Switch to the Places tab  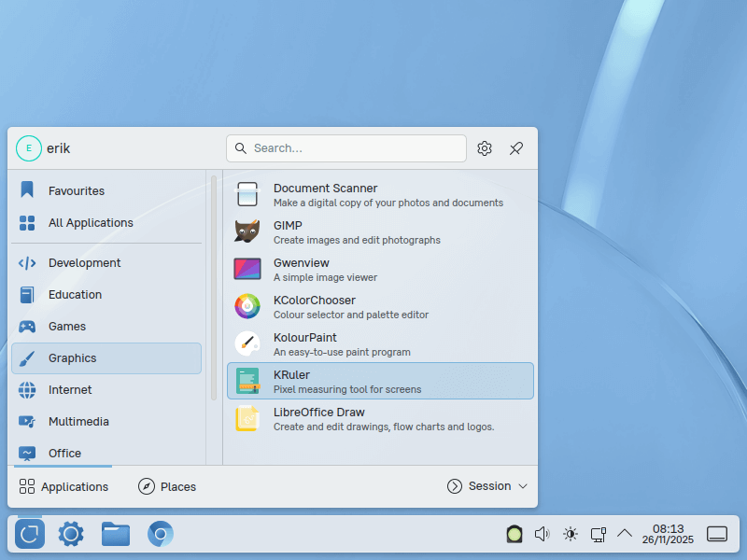click(167, 486)
